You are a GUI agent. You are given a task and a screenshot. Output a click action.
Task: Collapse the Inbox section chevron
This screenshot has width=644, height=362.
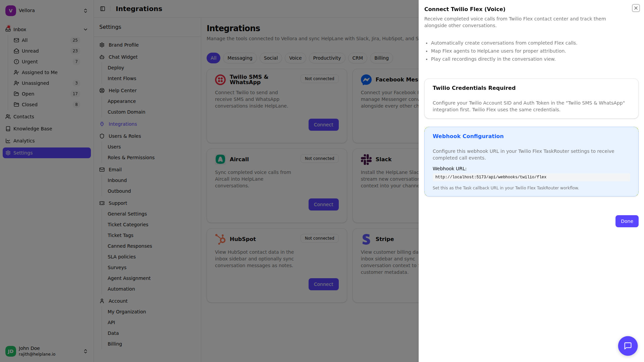(86, 29)
